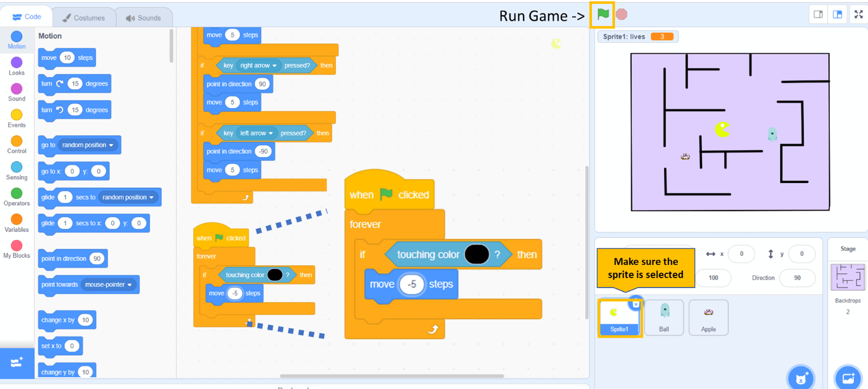Click the glide secs to x y block
This screenshot has width=868, height=389.
(94, 223)
